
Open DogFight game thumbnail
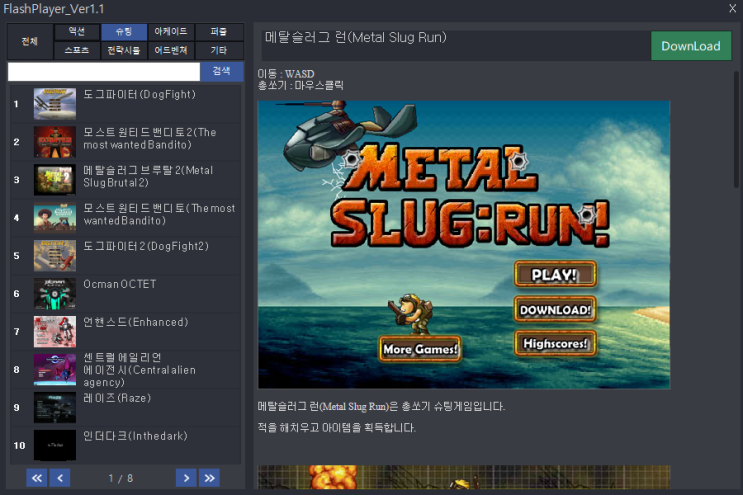(55, 104)
